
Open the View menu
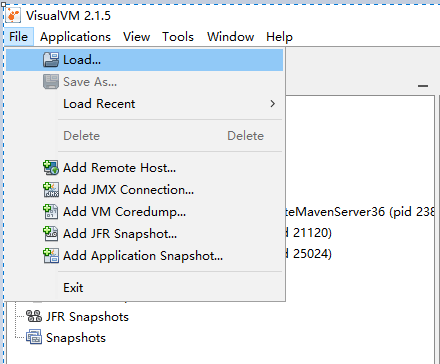click(136, 37)
